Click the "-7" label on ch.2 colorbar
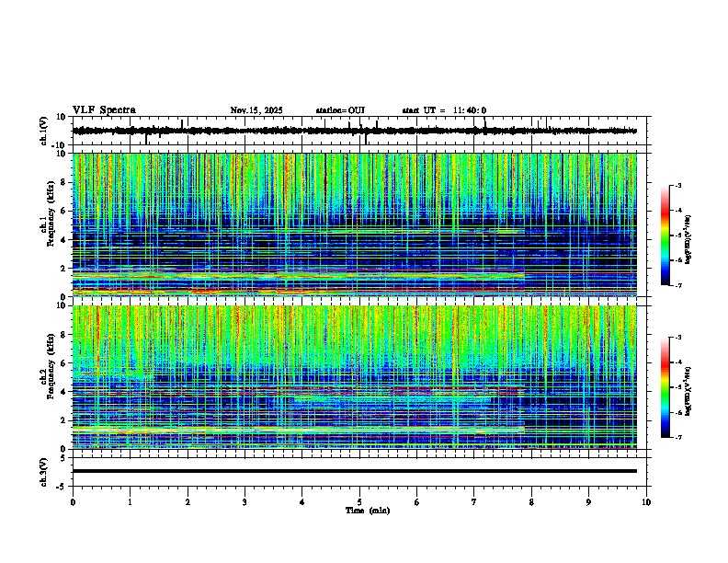The width and height of the screenshot is (728, 563). [678, 438]
